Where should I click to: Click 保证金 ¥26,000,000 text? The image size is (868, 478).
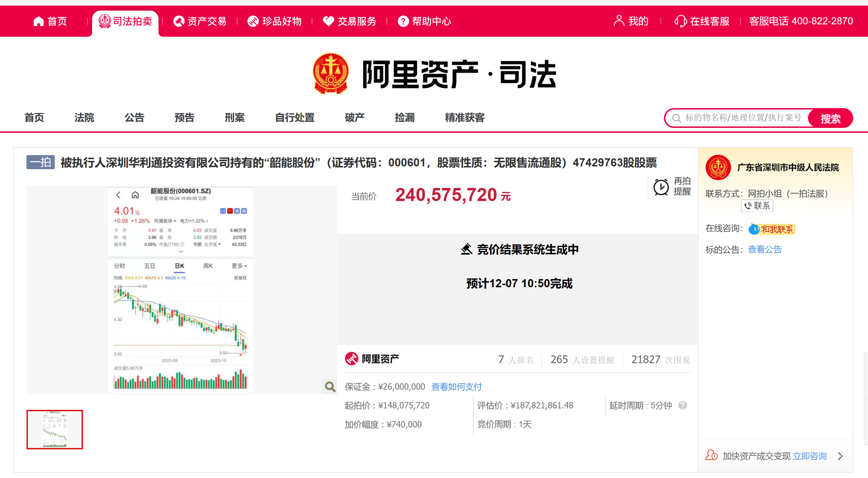tap(385, 386)
